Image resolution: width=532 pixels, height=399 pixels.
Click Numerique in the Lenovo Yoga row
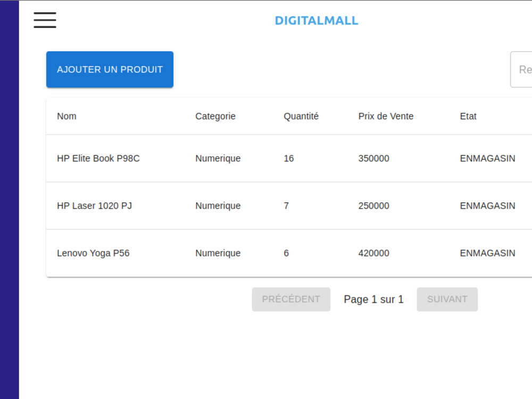(218, 253)
